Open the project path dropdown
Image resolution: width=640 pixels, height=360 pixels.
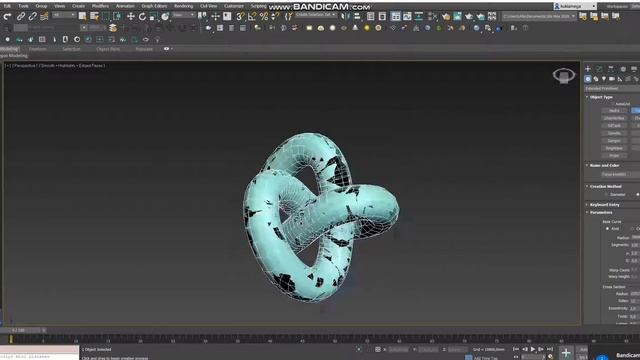[x=539, y=16]
